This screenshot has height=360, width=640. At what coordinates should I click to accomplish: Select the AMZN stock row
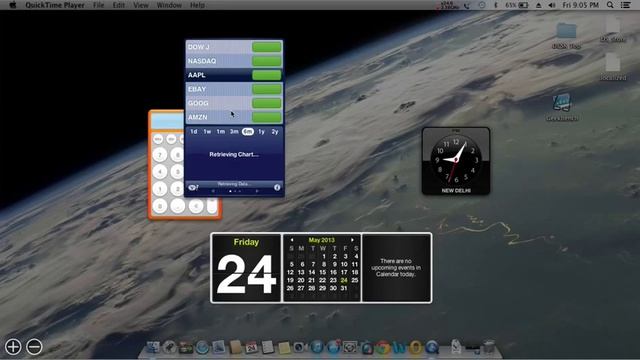(234, 117)
